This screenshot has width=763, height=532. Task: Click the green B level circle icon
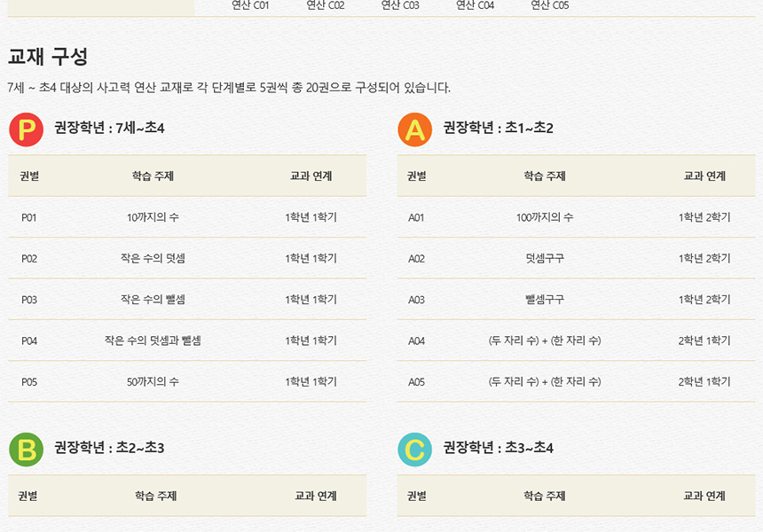click(x=26, y=449)
